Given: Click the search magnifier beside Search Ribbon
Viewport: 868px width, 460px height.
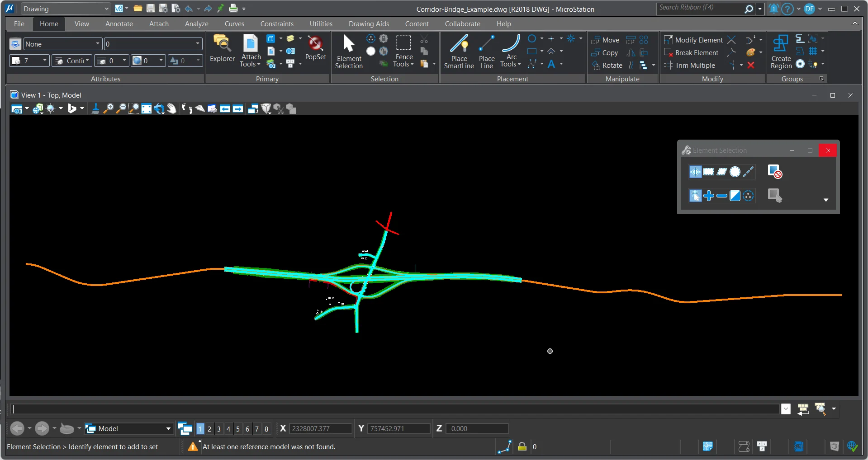Looking at the screenshot, I should 749,9.
